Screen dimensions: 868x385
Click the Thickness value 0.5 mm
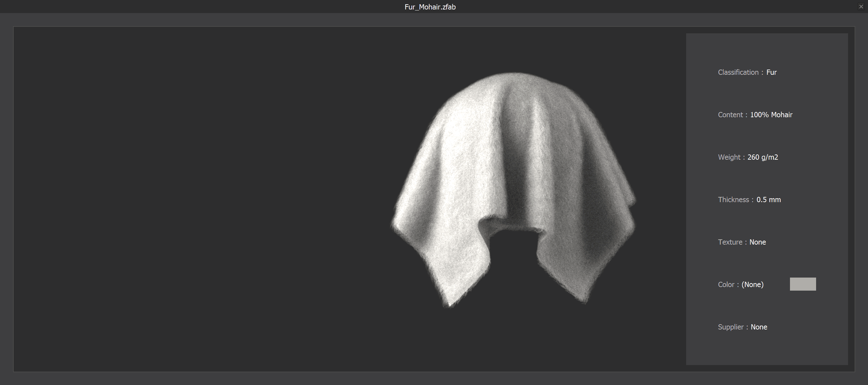tap(768, 200)
